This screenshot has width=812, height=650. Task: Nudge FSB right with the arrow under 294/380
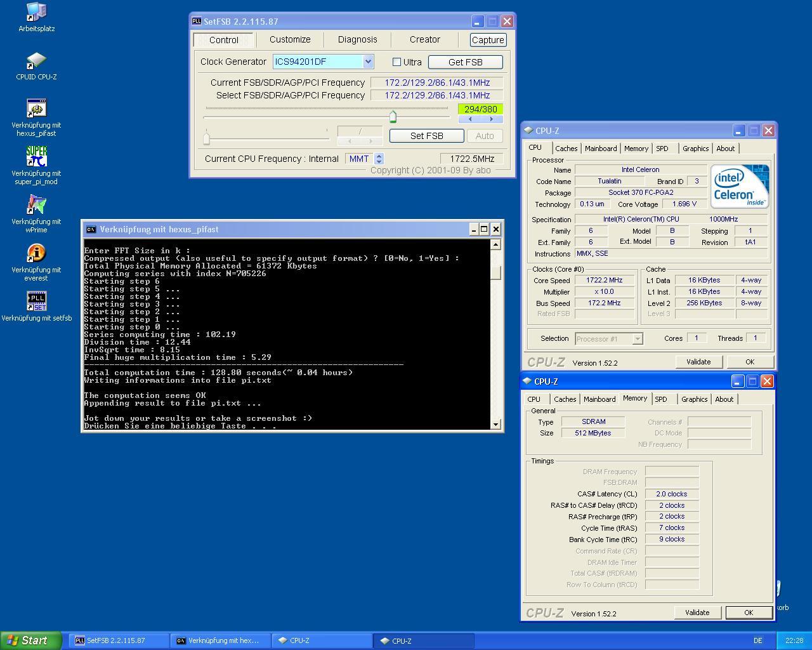click(492, 119)
